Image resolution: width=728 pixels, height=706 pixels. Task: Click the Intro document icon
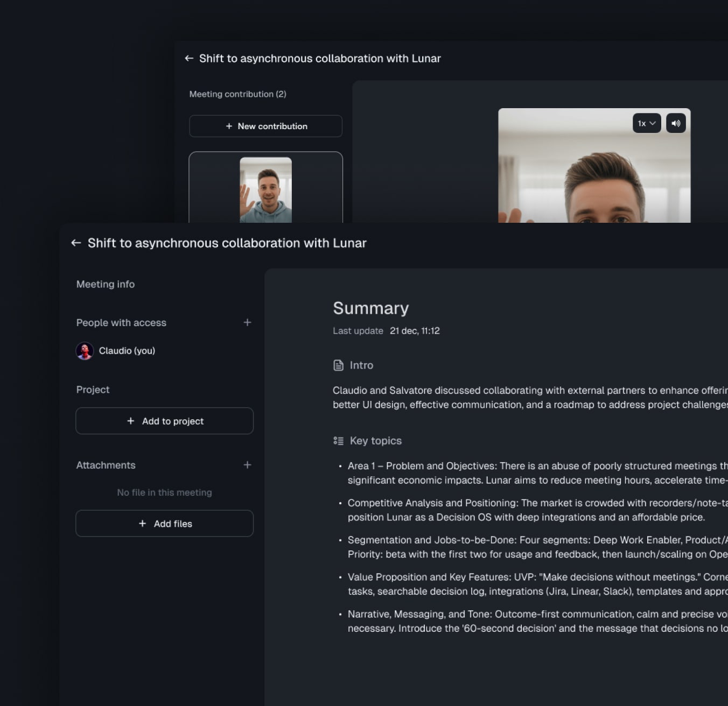[x=338, y=365]
